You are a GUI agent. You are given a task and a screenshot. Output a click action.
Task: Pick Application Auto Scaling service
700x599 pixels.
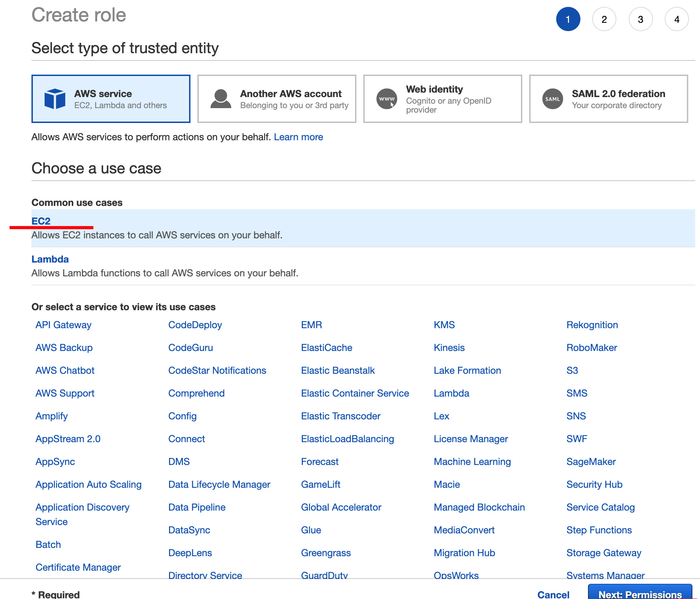click(88, 485)
